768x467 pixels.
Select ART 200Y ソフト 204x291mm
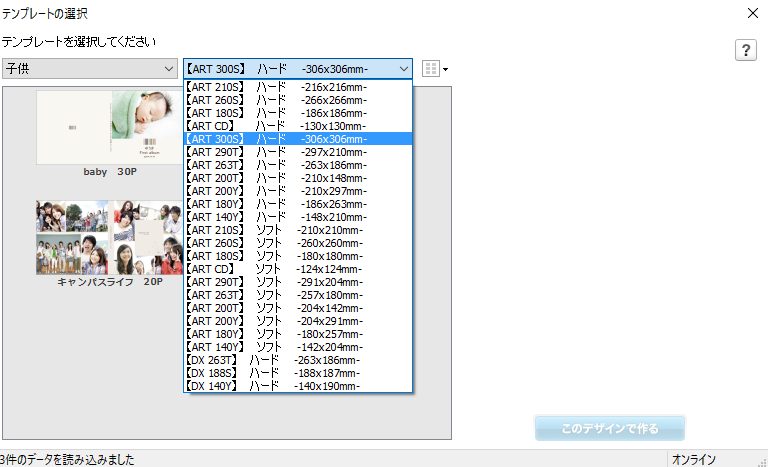(x=298, y=320)
